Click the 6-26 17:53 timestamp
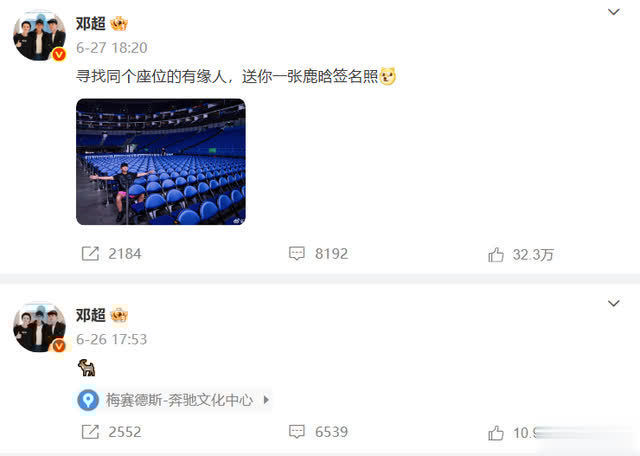640x456 pixels. [111, 339]
